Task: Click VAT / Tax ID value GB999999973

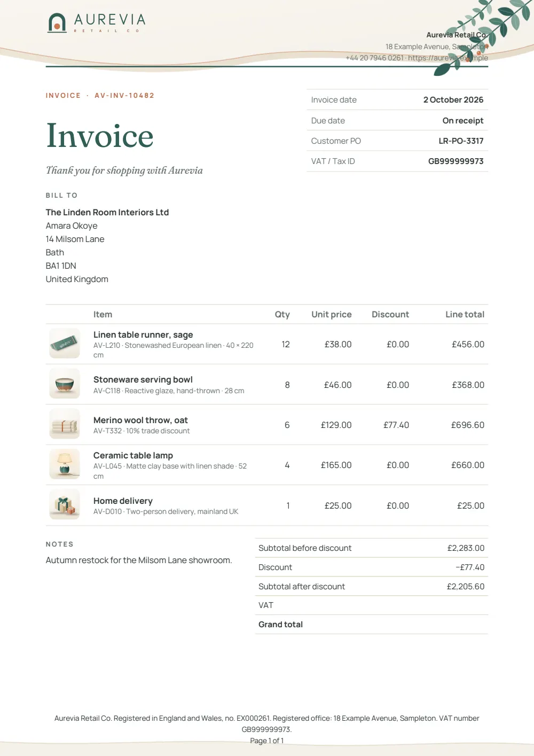Action: (456, 161)
